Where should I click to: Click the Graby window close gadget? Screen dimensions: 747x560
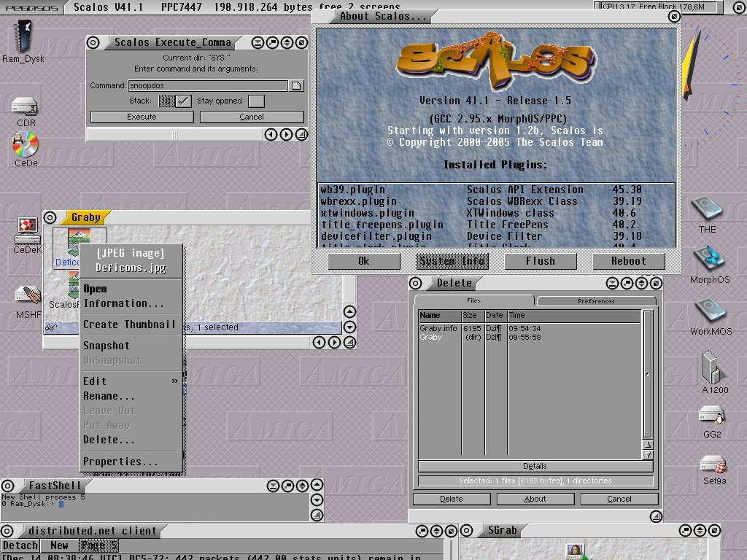50,217
